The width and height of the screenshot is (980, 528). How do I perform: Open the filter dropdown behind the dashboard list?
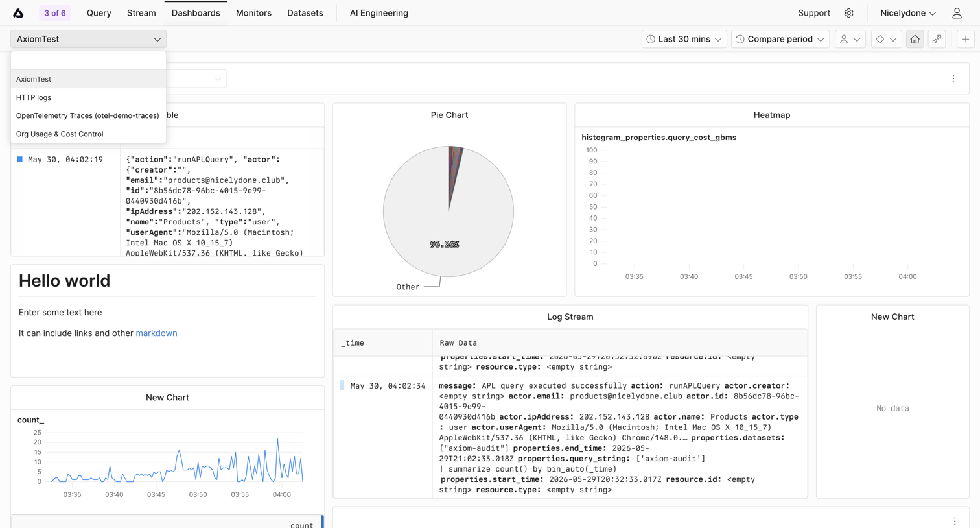[196, 78]
